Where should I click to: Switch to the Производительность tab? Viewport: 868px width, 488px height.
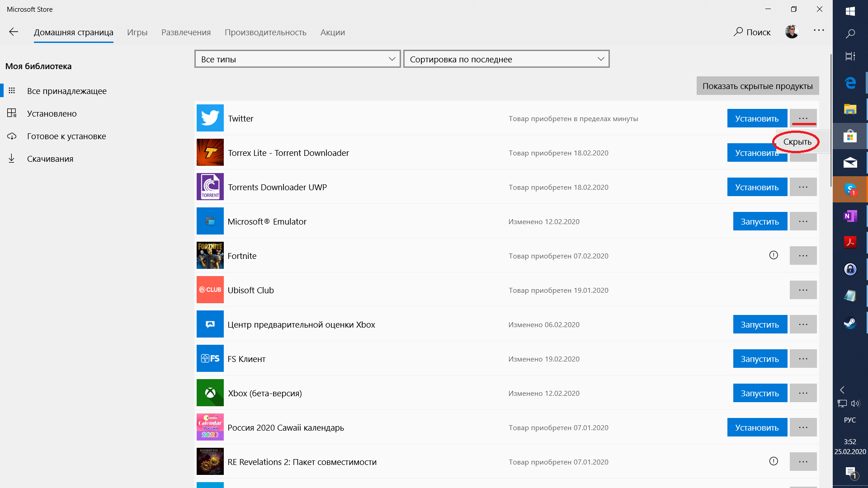coord(266,32)
